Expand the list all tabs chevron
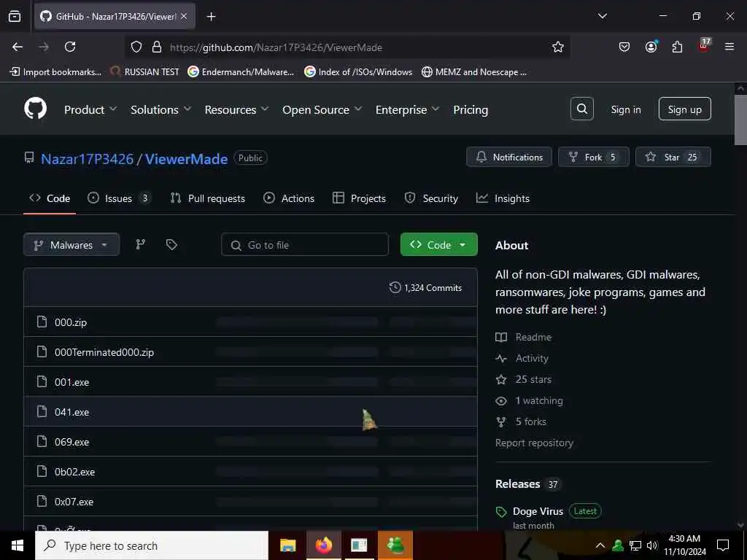 [603, 16]
